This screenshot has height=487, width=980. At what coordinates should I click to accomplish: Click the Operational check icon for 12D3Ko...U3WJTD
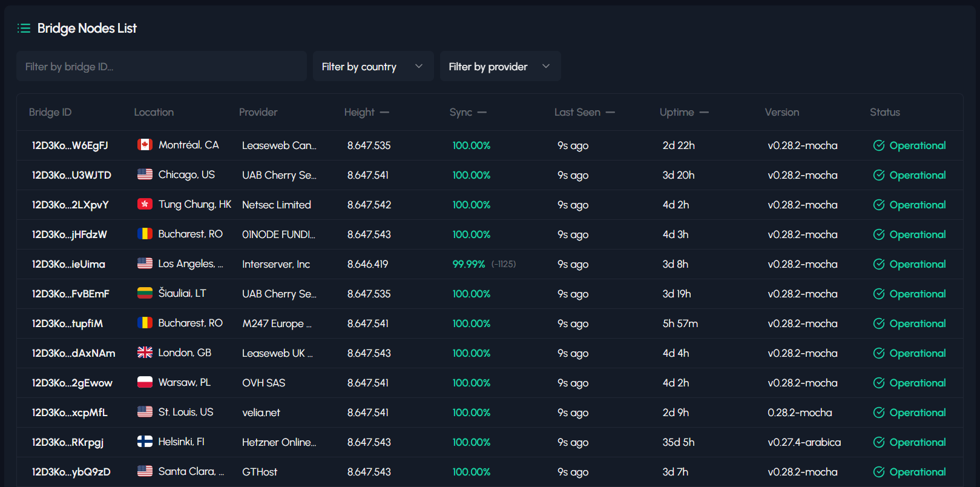879,175
